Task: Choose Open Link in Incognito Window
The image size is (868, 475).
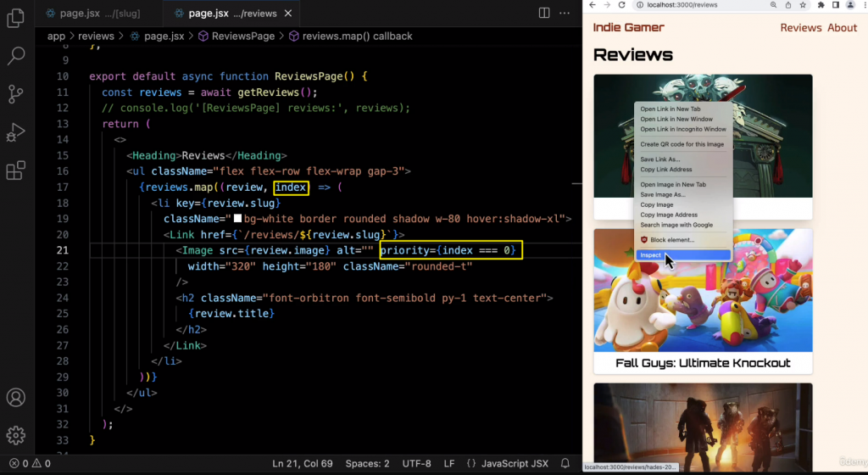Action: tap(682, 129)
